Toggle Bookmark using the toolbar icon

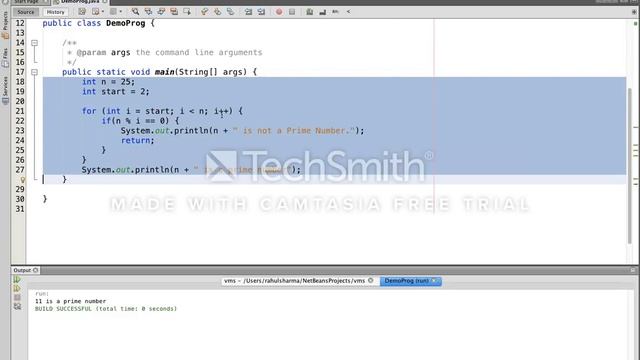[231, 12]
